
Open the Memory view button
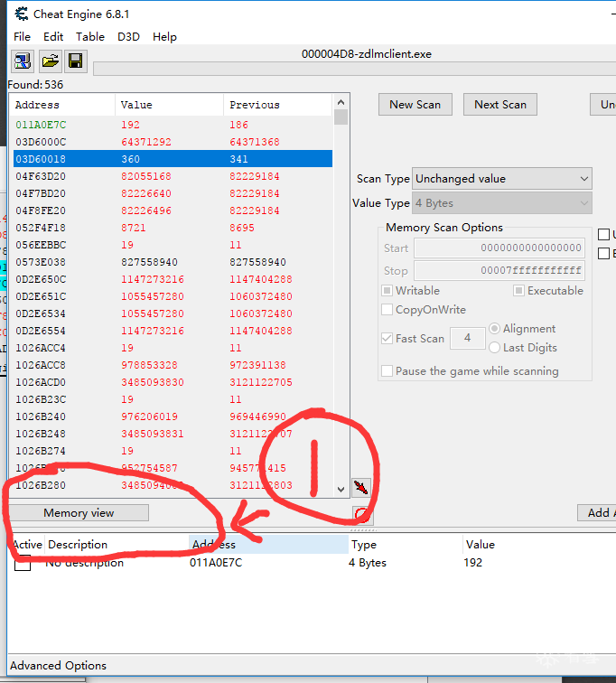pos(79,512)
